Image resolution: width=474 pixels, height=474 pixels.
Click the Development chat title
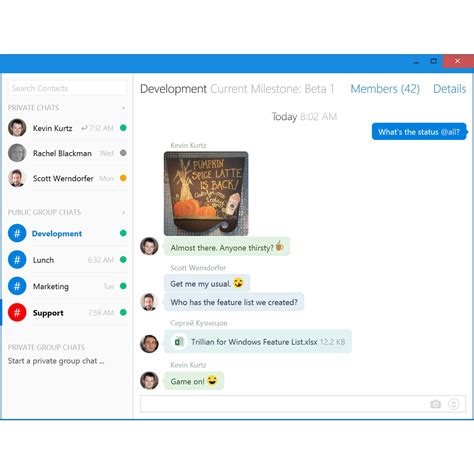pyautogui.click(x=173, y=89)
